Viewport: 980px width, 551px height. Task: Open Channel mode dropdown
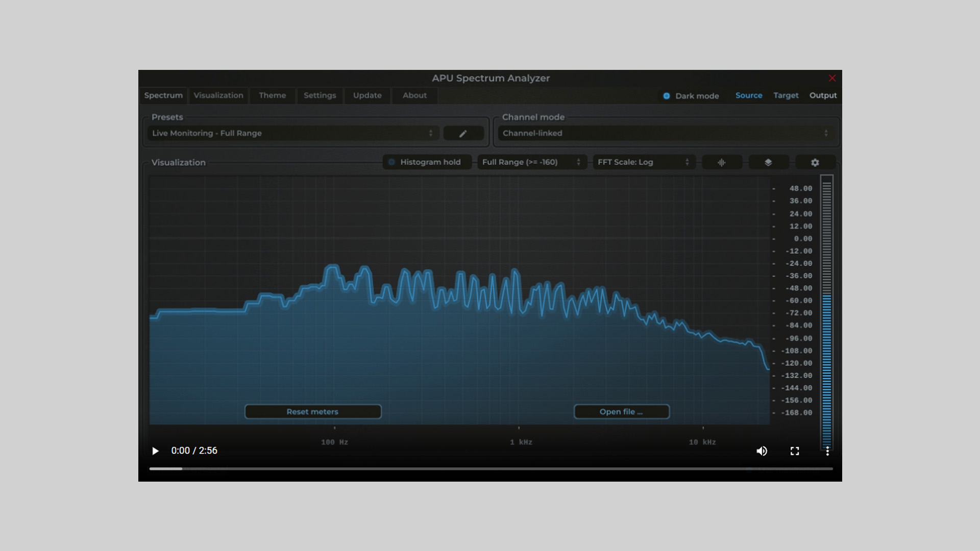point(667,133)
